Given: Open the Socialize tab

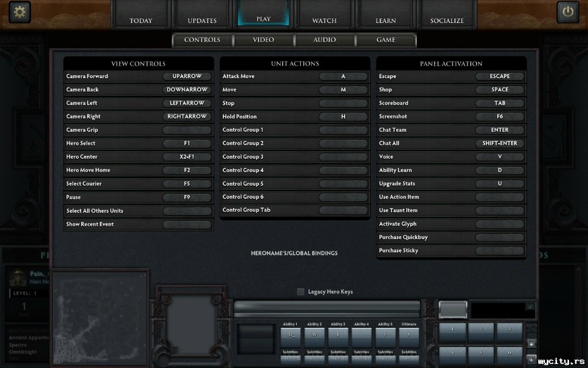Looking at the screenshot, I should pyautogui.click(x=447, y=15).
